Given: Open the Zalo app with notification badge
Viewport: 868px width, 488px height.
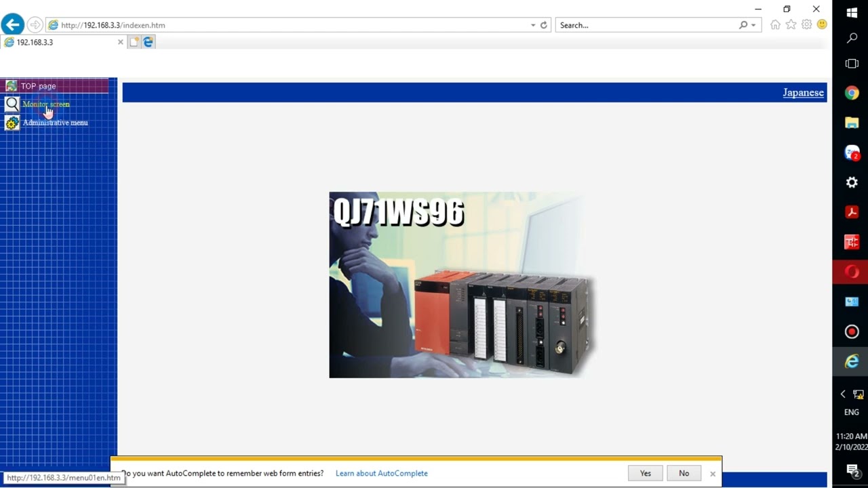Looking at the screenshot, I should coord(852,153).
